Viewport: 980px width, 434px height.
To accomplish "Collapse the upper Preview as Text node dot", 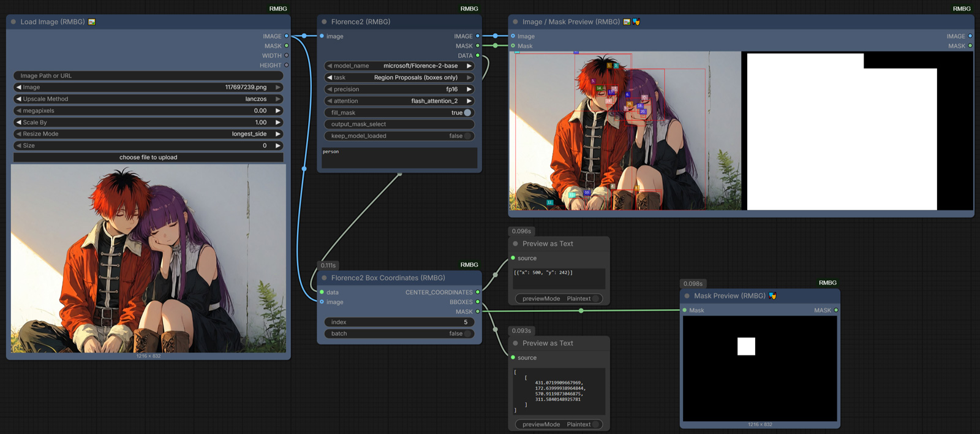I will (516, 243).
